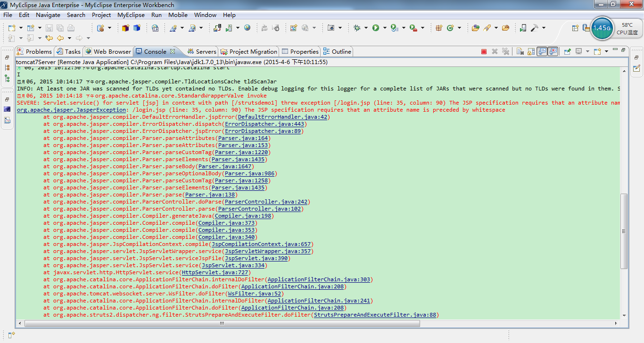Click the console vertical scrollbar thumb
Image resolution: width=644 pixels, height=343 pixels.
(624, 231)
